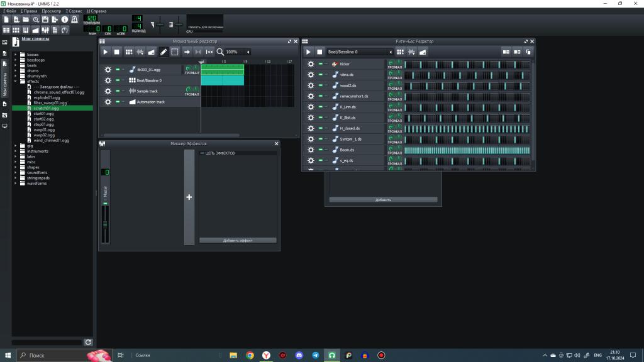644x362 pixels.
Task: Expand the drums folder
Action: pyautogui.click(x=16, y=70)
